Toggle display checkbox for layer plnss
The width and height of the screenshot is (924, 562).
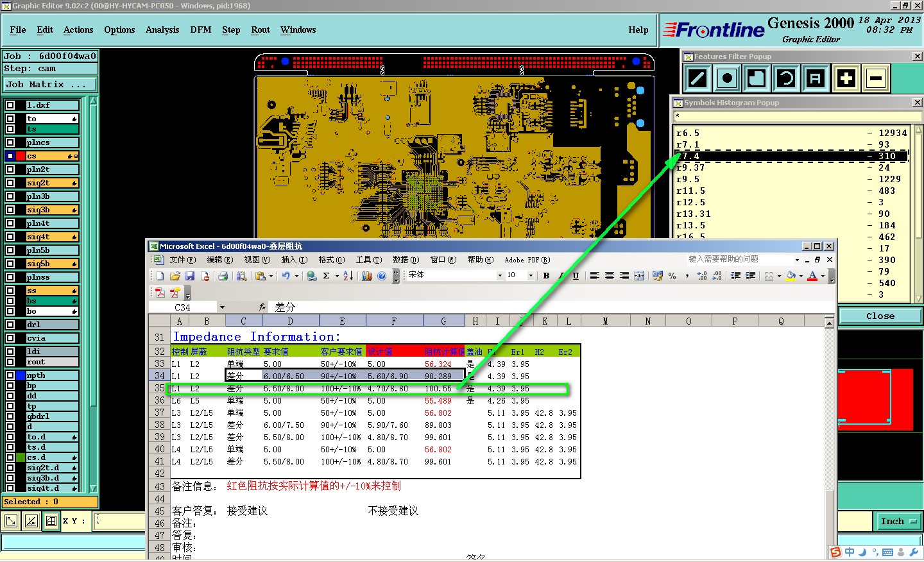point(10,277)
